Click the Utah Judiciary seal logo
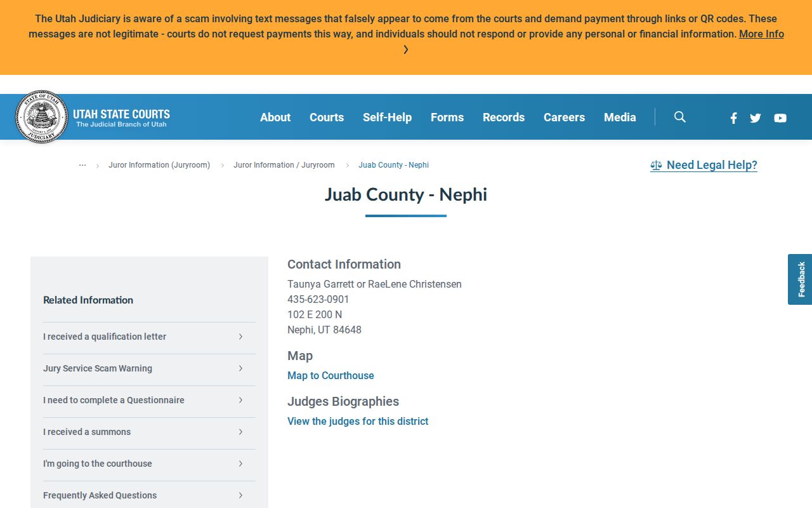The width and height of the screenshot is (812, 508). 41,117
